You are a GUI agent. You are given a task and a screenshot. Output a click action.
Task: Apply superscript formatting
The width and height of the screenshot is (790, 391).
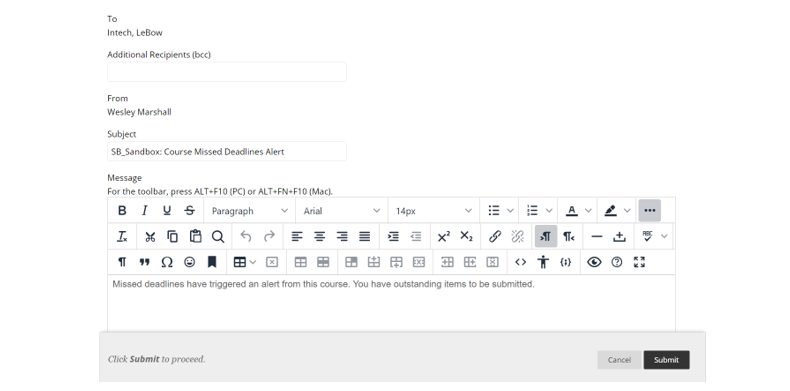point(444,236)
